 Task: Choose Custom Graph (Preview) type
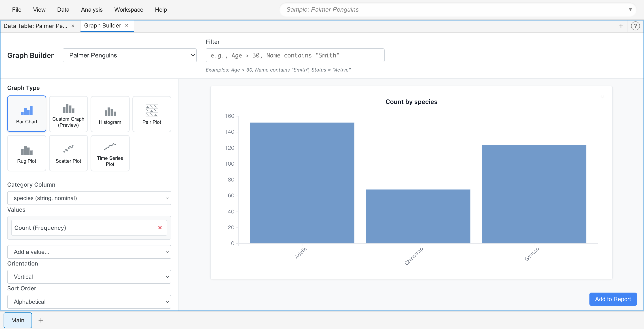pos(68,114)
